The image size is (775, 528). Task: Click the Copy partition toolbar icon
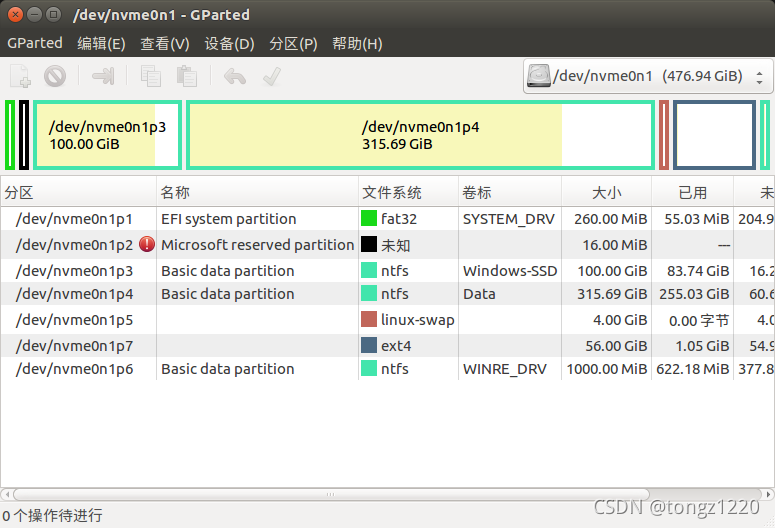click(x=150, y=76)
